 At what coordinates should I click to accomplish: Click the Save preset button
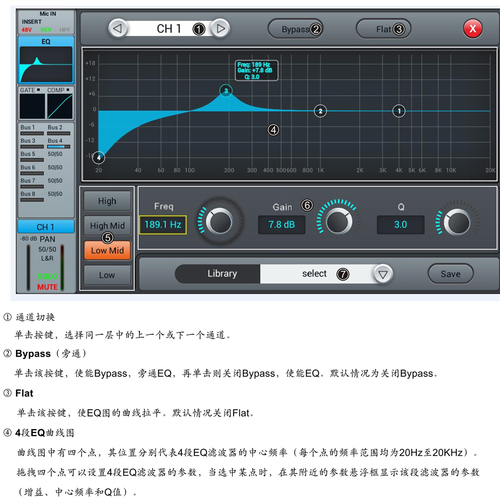click(x=450, y=274)
